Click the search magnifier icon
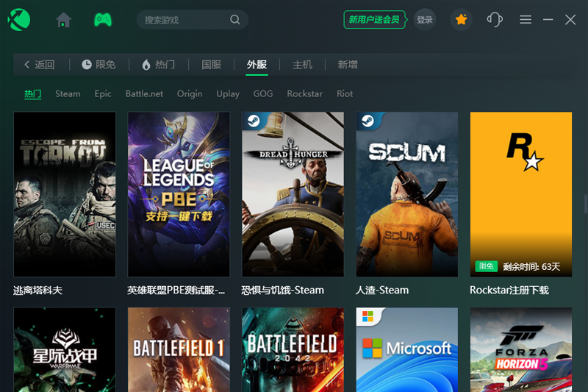Image resolution: width=588 pixels, height=392 pixels. (235, 20)
